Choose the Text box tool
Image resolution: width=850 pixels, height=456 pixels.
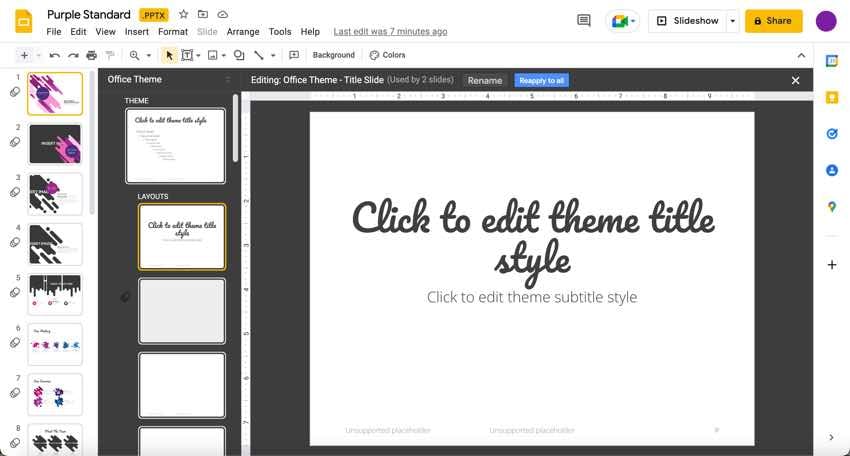[x=187, y=56]
